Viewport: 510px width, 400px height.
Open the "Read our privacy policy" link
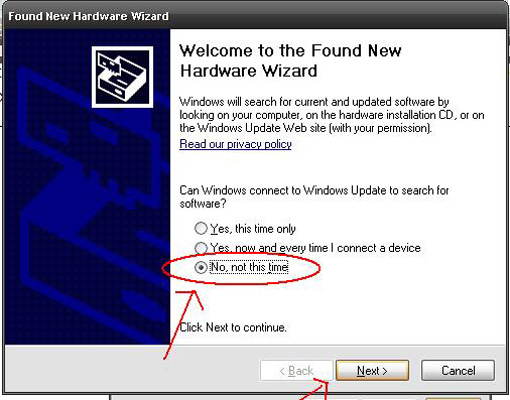pos(235,144)
